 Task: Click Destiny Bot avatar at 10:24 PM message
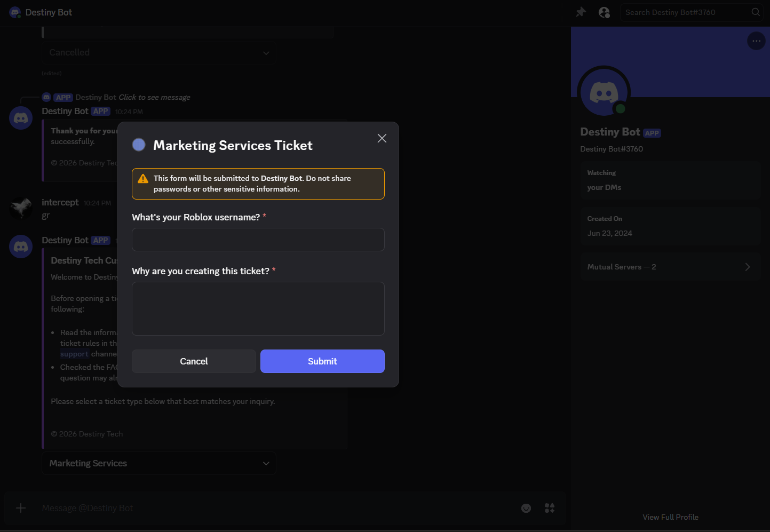(x=21, y=117)
